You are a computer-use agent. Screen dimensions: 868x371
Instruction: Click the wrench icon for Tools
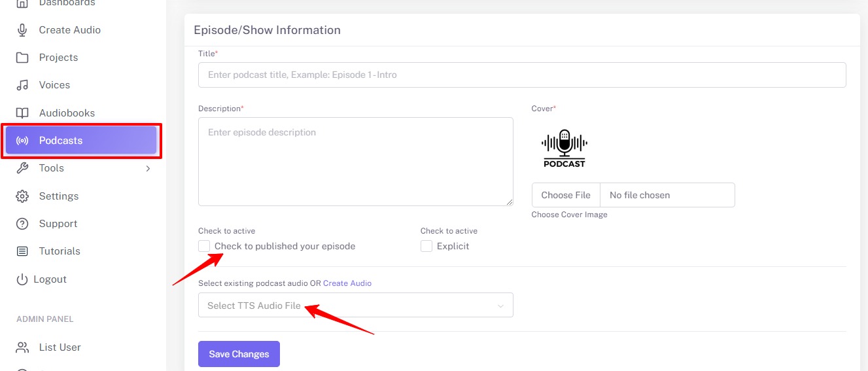[22, 168]
